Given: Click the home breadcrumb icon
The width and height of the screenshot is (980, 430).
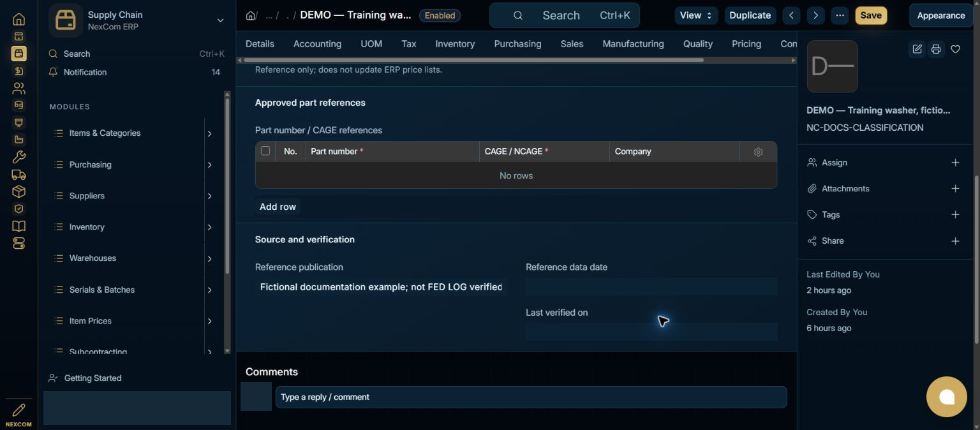Looking at the screenshot, I should [251, 15].
